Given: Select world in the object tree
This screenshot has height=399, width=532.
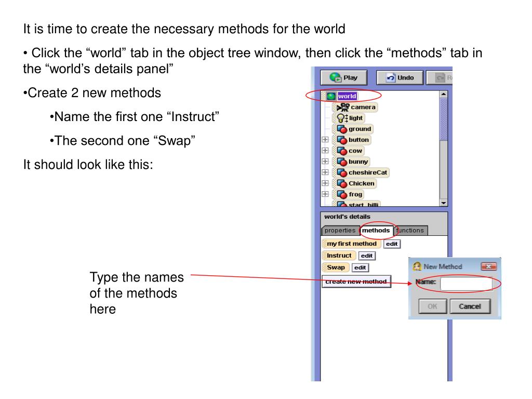Looking at the screenshot, I should [347, 96].
